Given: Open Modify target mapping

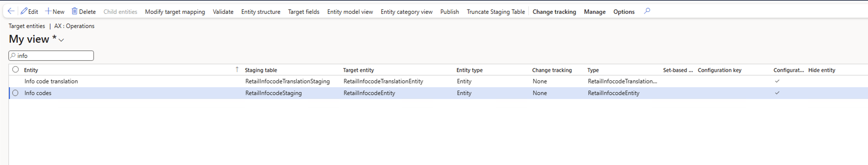Looking at the screenshot, I should [x=175, y=12].
